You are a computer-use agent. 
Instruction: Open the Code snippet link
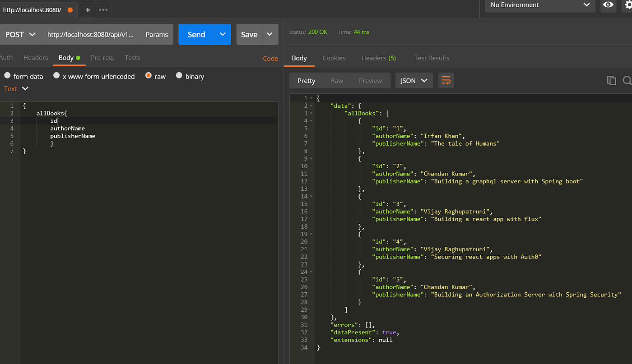pos(270,58)
